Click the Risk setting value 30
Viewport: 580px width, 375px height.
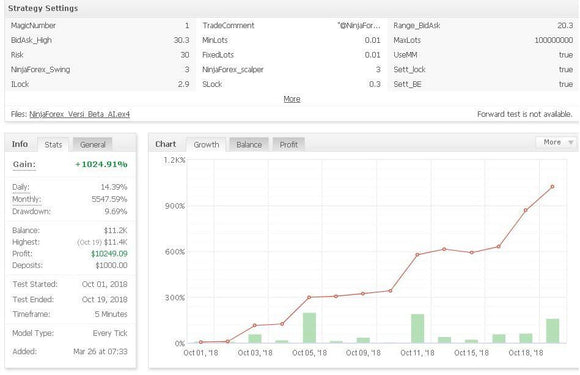[185, 55]
